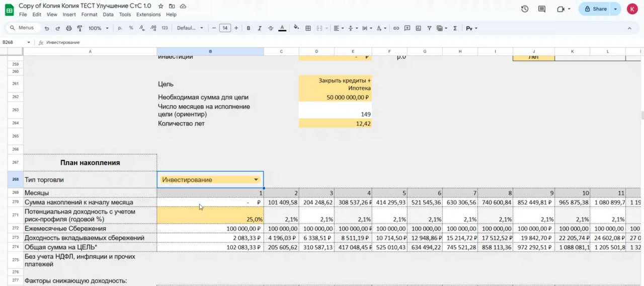
Task: Click the Share button
Action: [x=594, y=9]
